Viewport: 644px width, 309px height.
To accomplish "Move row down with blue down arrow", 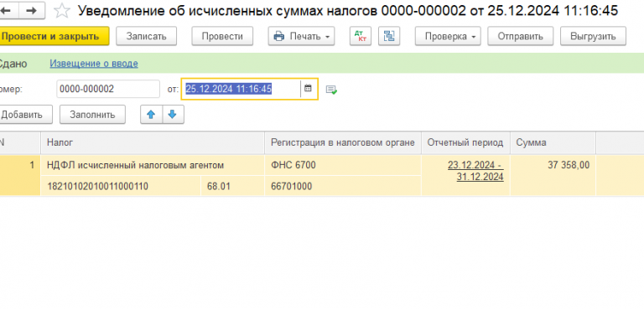I will tap(173, 115).
